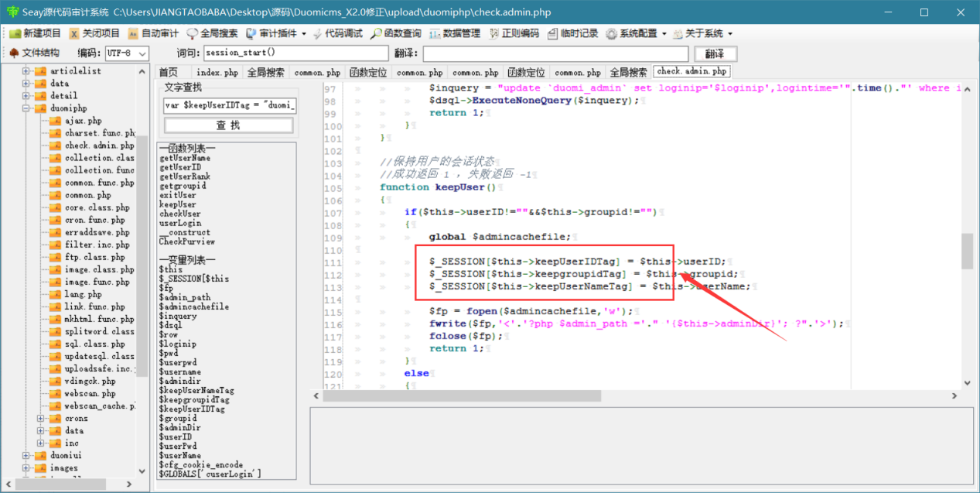The height and width of the screenshot is (493, 980).
Task: Collapse the duomiphp folder in the file tree
Action: click(26, 108)
